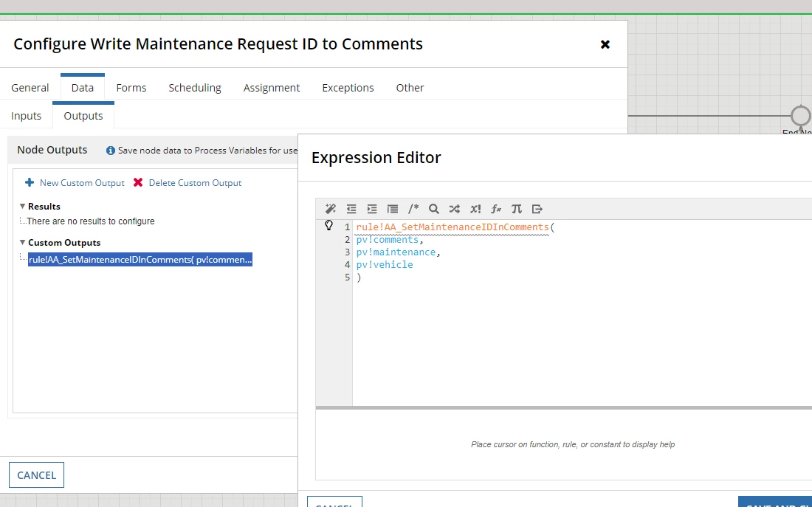The width and height of the screenshot is (812, 507).
Task: Click the closing parenthesis on line 5
Action: 359,277
